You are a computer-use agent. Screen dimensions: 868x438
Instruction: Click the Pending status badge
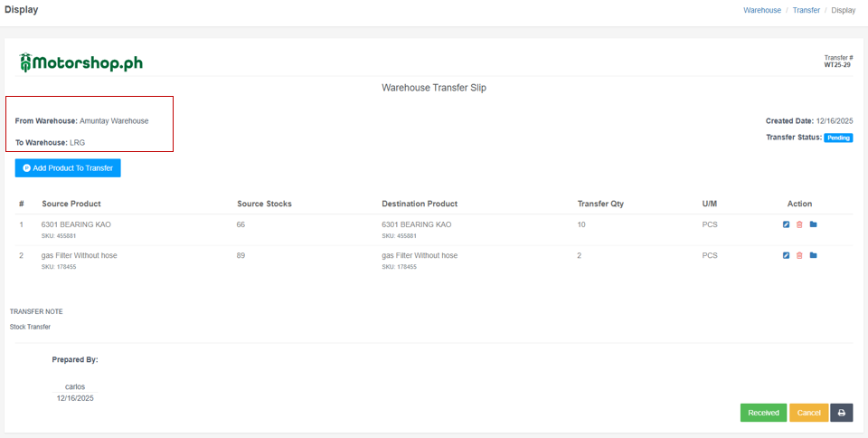point(838,138)
